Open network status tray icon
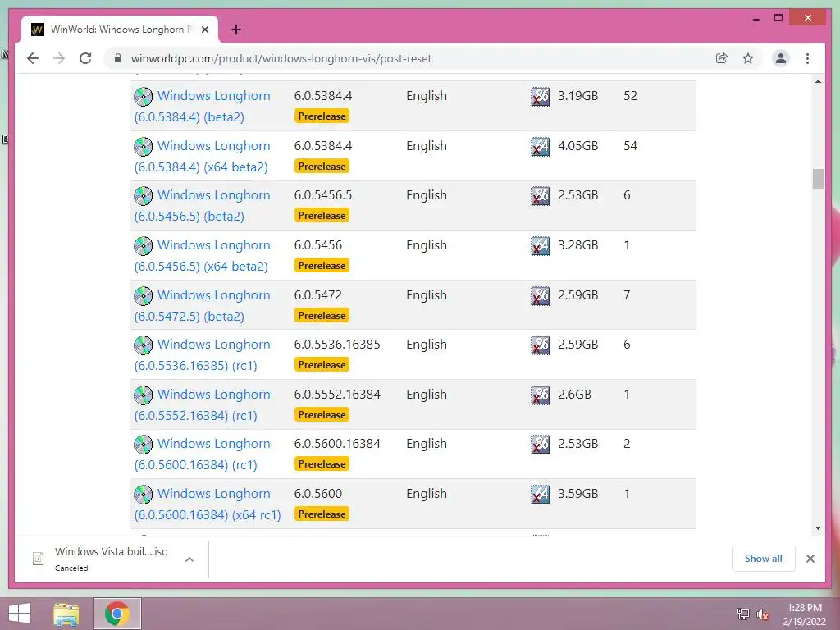Screen dimensions: 840x630 pyautogui.click(x=743, y=614)
